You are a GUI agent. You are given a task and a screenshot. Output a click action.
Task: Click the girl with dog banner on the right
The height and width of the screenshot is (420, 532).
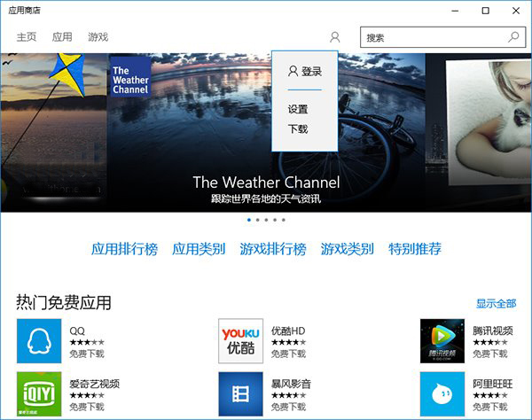[479, 132]
